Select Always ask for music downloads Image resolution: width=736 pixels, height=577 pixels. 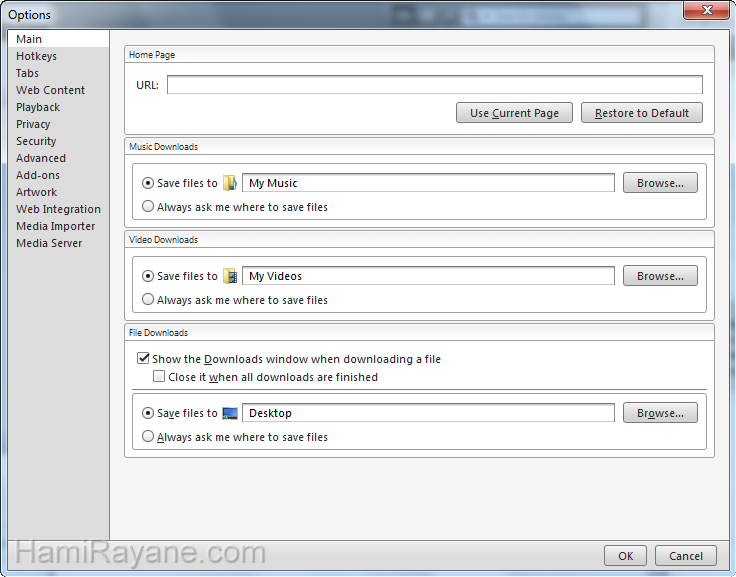[148, 207]
